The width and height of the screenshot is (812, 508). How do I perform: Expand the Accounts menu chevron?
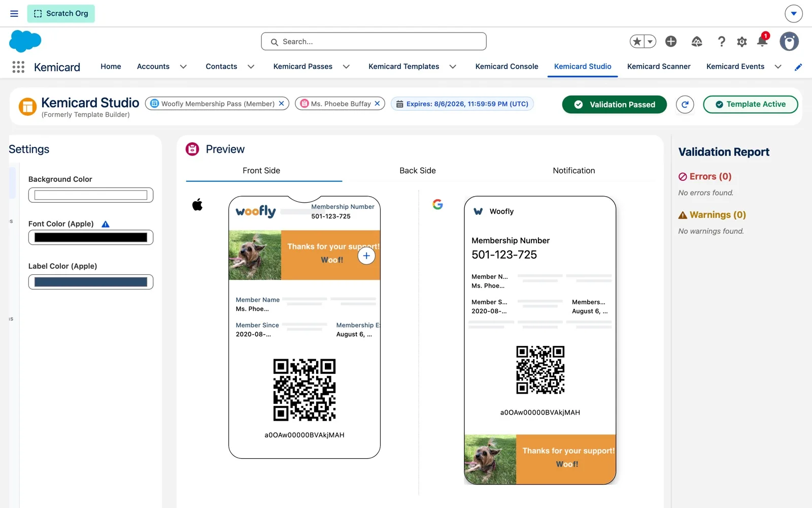[183, 67]
